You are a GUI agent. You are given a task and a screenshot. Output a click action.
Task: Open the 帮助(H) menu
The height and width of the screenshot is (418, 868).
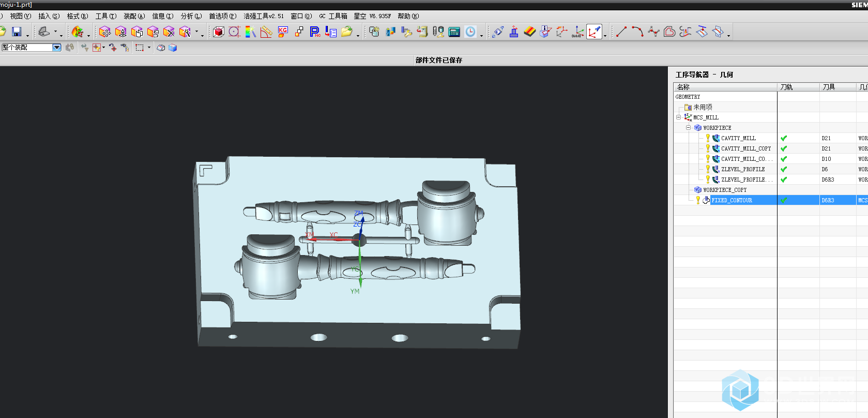(x=408, y=16)
